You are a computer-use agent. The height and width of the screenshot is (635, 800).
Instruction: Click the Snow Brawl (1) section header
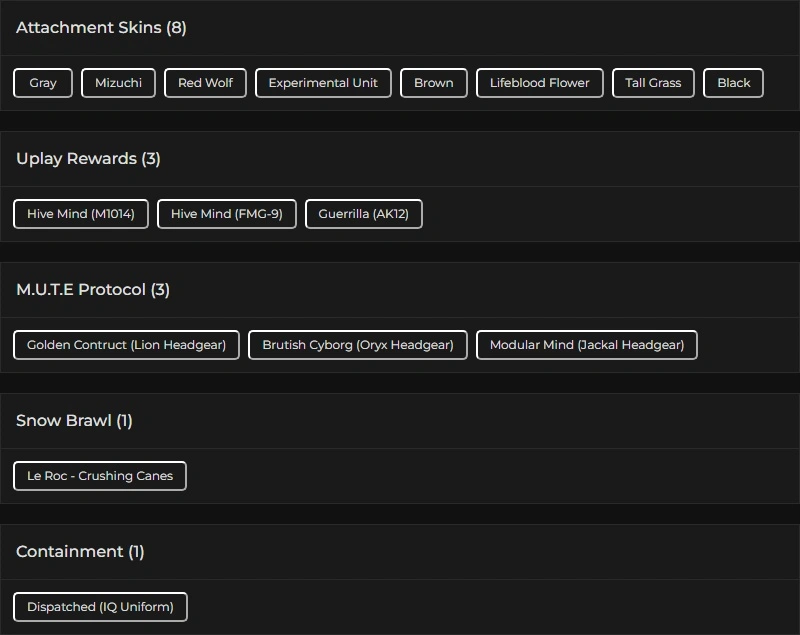click(74, 421)
